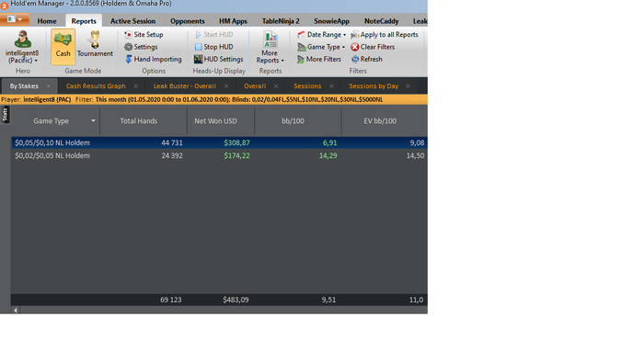
Task: Open the Game Type column dropdown arrow
Action: coord(93,120)
